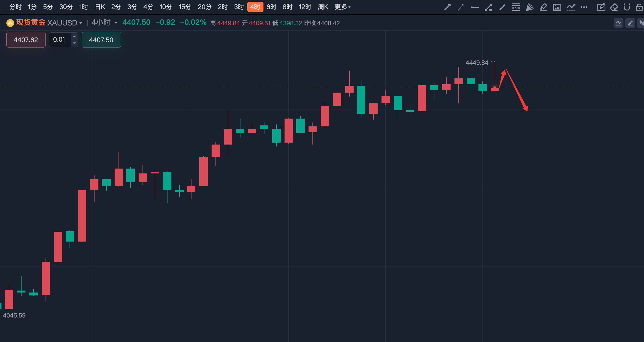Expand the 更多 timeframe dropdown
The height and width of the screenshot is (342, 644).
343,7
